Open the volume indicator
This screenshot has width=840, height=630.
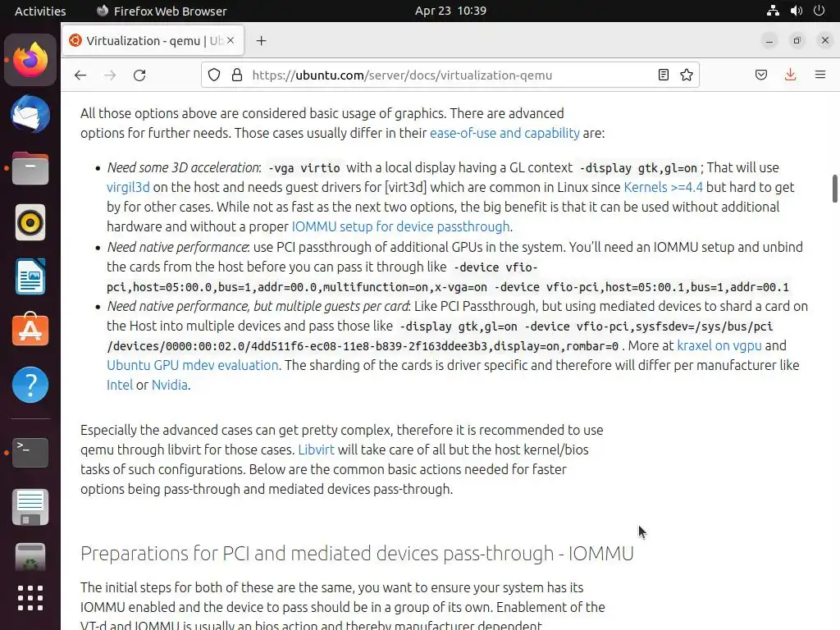tap(796, 11)
